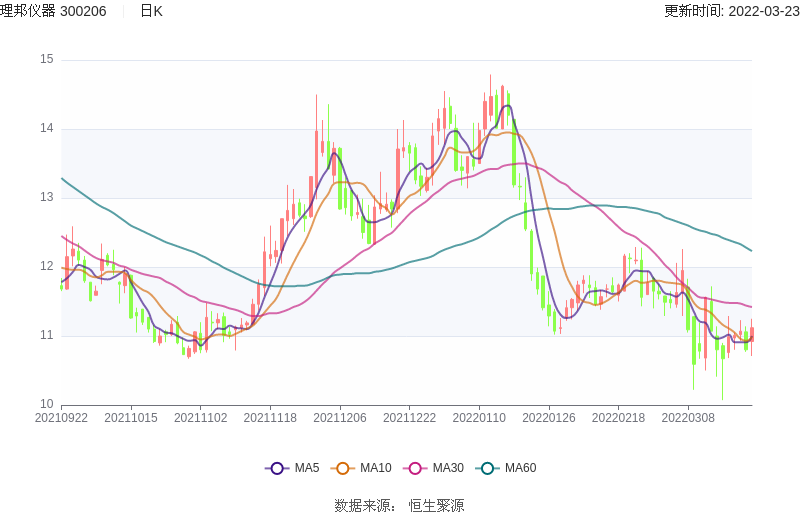Click the pink MA30 legend circle marker
800x517 pixels.
(x=416, y=468)
